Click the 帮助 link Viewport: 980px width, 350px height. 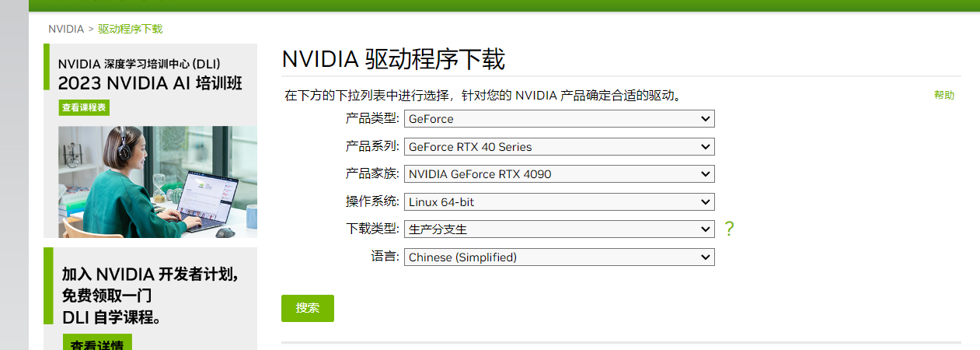click(x=943, y=95)
